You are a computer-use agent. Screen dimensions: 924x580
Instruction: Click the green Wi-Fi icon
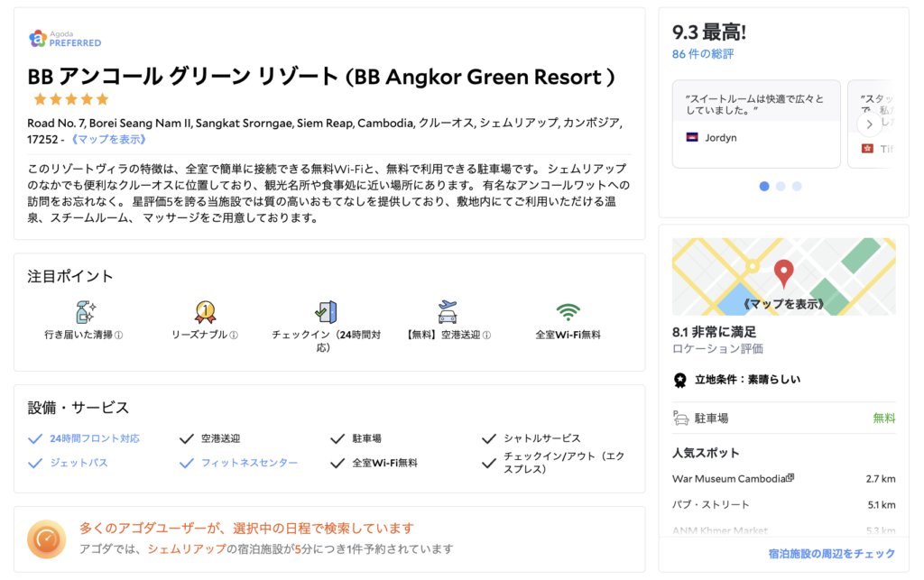[x=568, y=312]
